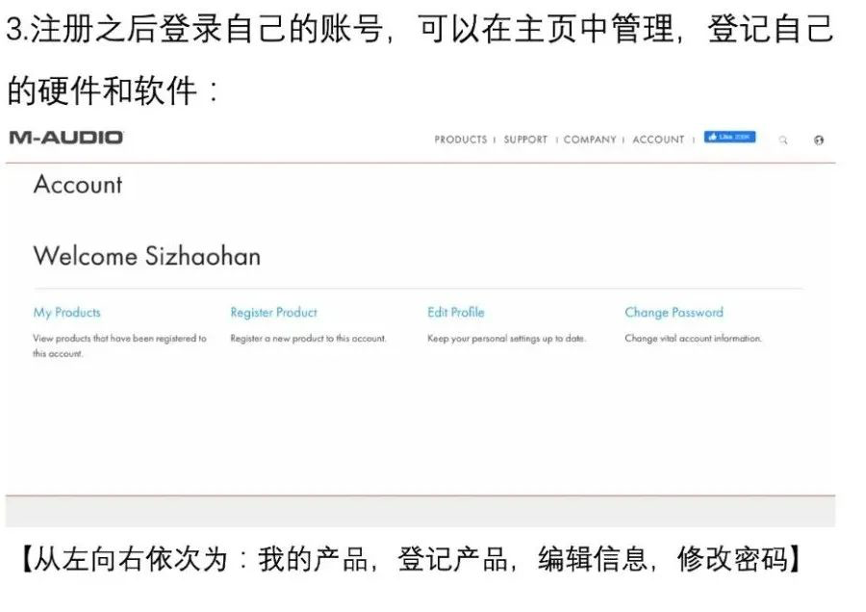Open the Edit Profile link
866x612 pixels.
coord(455,312)
